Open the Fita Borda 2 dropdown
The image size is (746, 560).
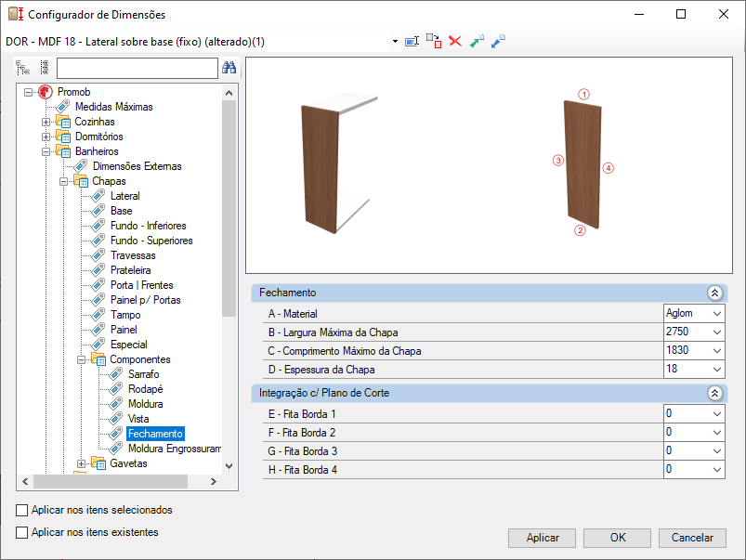(717, 433)
